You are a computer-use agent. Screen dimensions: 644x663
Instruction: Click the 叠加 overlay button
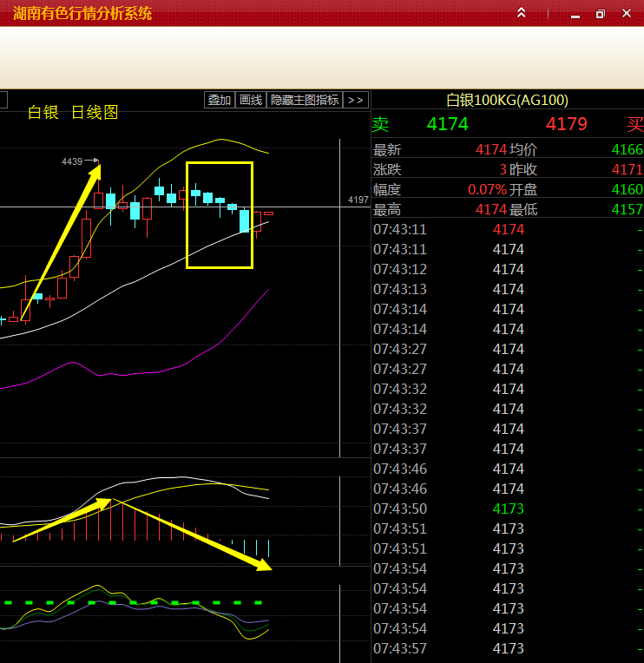pos(219,100)
